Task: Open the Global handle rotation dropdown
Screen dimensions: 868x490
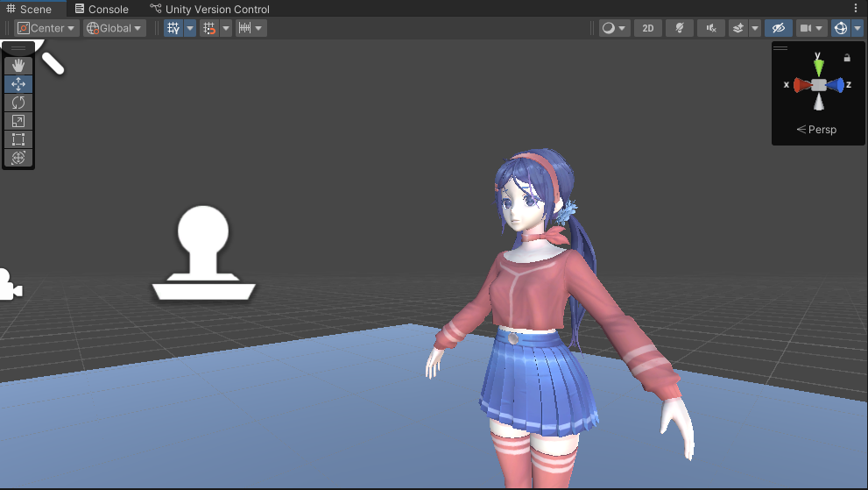Action: [x=115, y=28]
